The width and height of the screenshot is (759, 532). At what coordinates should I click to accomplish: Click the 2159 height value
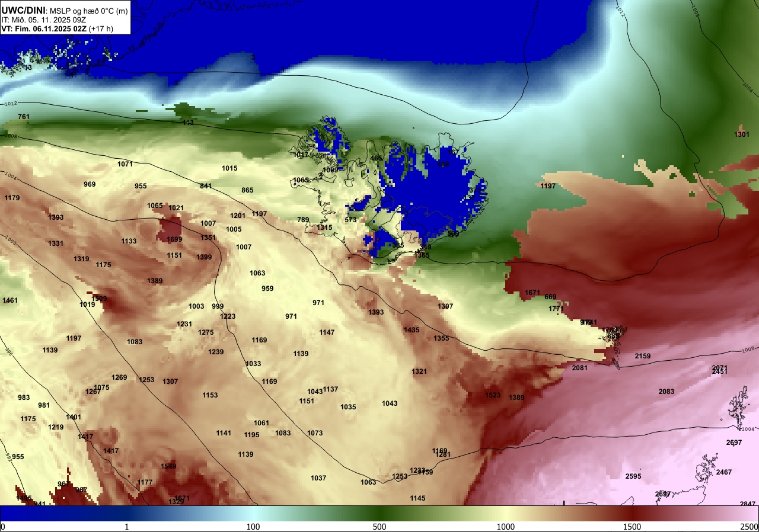643,356
